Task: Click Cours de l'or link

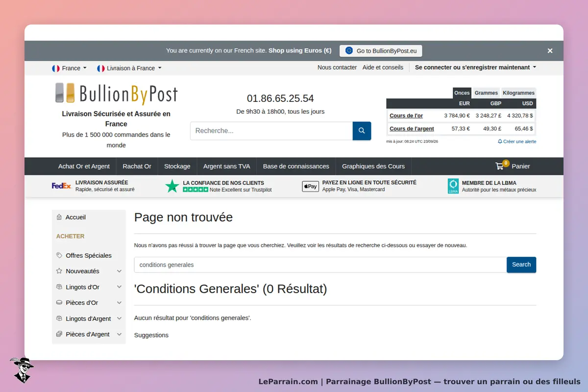Action: (406, 116)
